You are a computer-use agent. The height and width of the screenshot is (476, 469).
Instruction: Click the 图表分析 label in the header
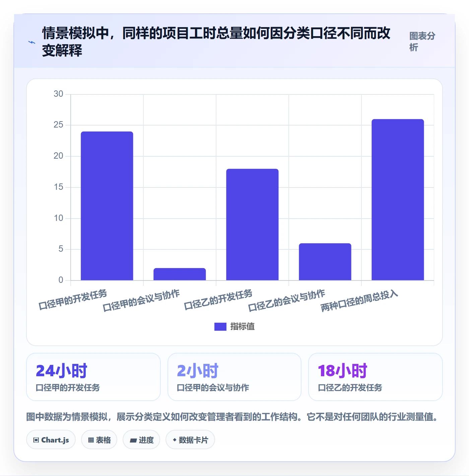422,42
